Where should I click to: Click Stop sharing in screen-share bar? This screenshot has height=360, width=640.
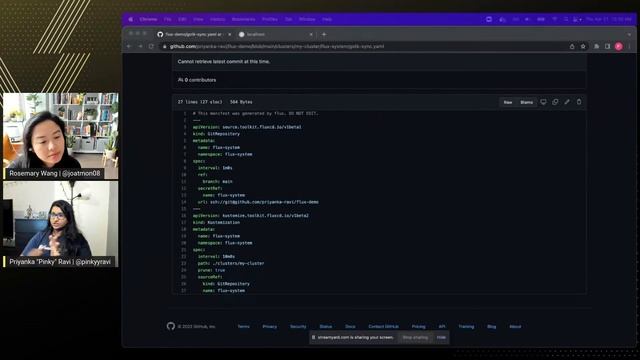click(415, 338)
